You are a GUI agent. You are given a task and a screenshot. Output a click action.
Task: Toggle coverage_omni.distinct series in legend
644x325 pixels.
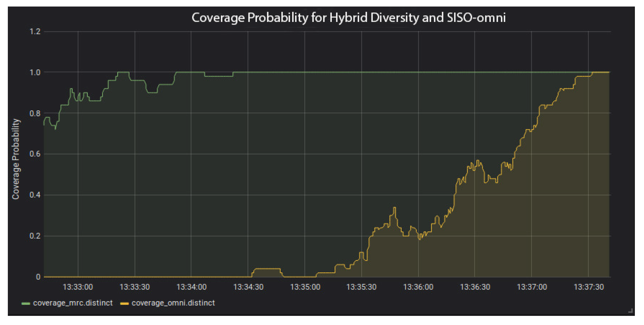(x=173, y=303)
